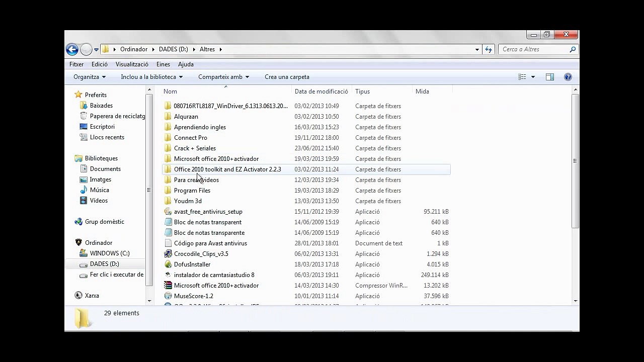Open the 'Comparteix amb' dropdown
Image resolution: width=644 pixels, height=362 pixels.
tap(224, 77)
